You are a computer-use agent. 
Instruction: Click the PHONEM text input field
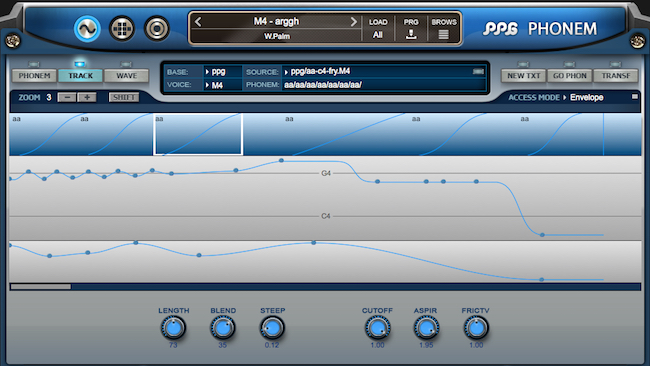point(383,85)
